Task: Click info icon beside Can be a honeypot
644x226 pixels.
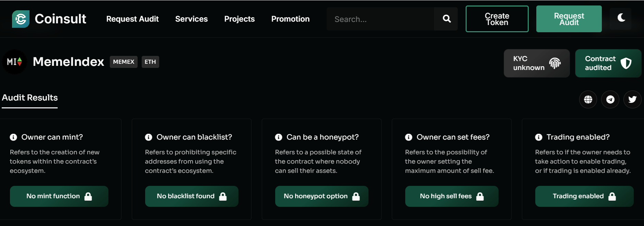Action: click(279, 137)
